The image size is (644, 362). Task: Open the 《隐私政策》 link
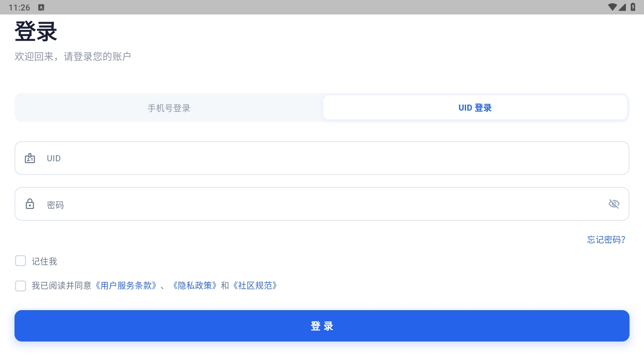[x=195, y=286]
